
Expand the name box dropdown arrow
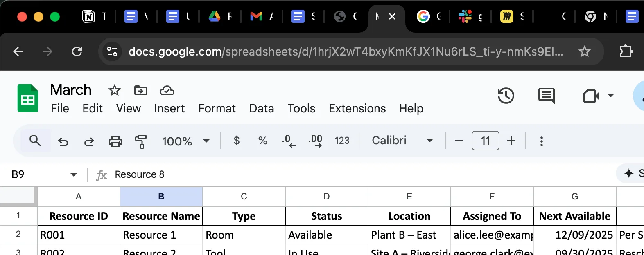coord(74,175)
